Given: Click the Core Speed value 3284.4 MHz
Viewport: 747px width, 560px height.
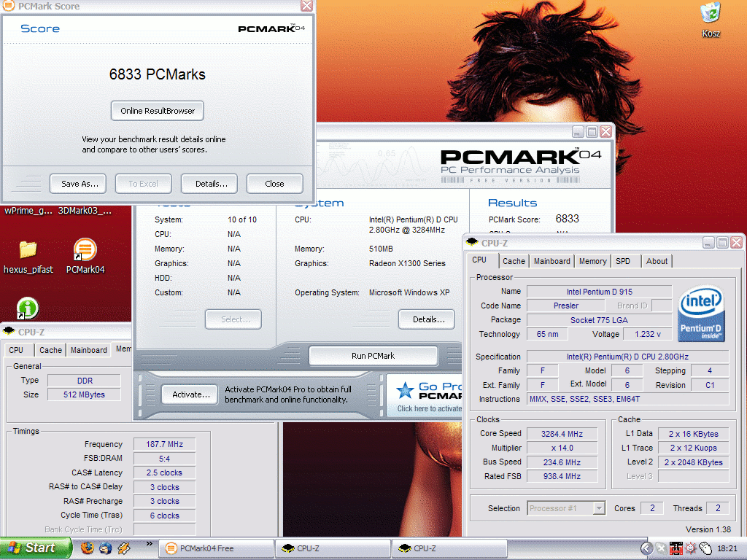Looking at the screenshot, I should click(x=562, y=434).
